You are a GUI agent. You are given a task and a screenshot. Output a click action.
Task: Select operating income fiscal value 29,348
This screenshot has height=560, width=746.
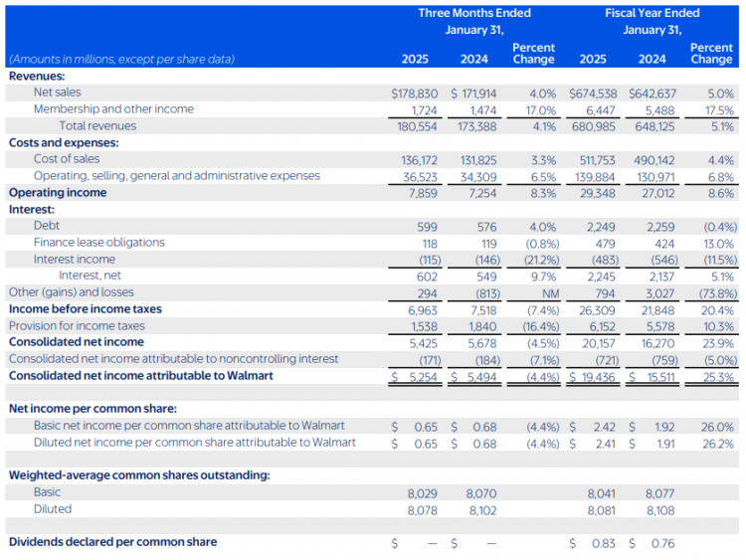point(597,194)
